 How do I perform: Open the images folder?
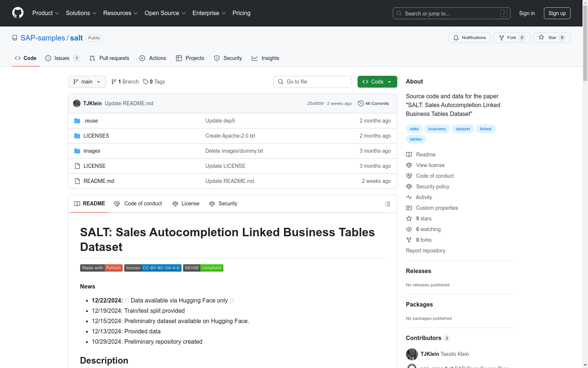[92, 151]
